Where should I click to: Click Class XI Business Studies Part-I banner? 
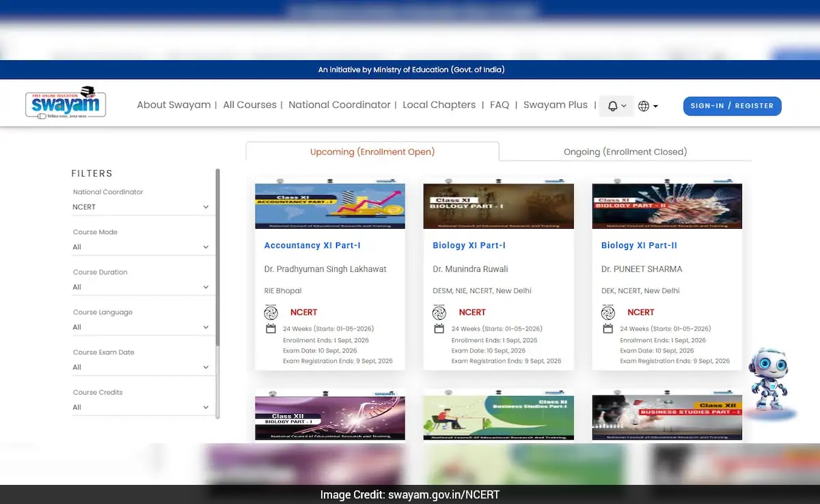point(499,415)
